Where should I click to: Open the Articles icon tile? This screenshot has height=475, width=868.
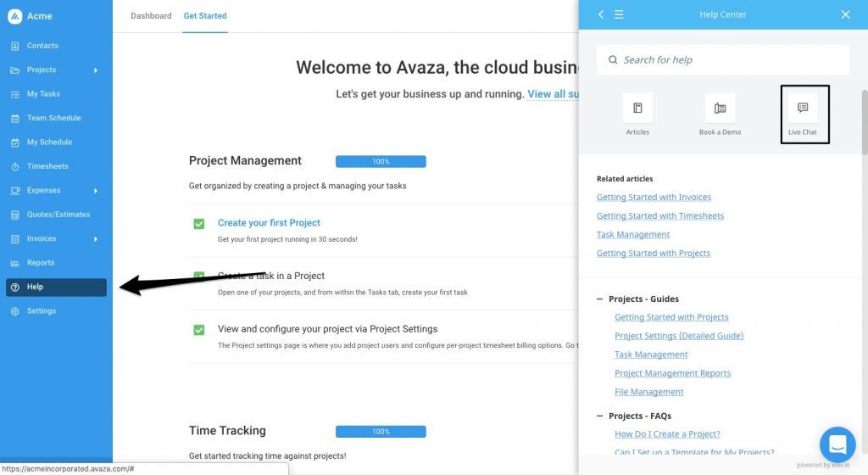click(x=637, y=108)
